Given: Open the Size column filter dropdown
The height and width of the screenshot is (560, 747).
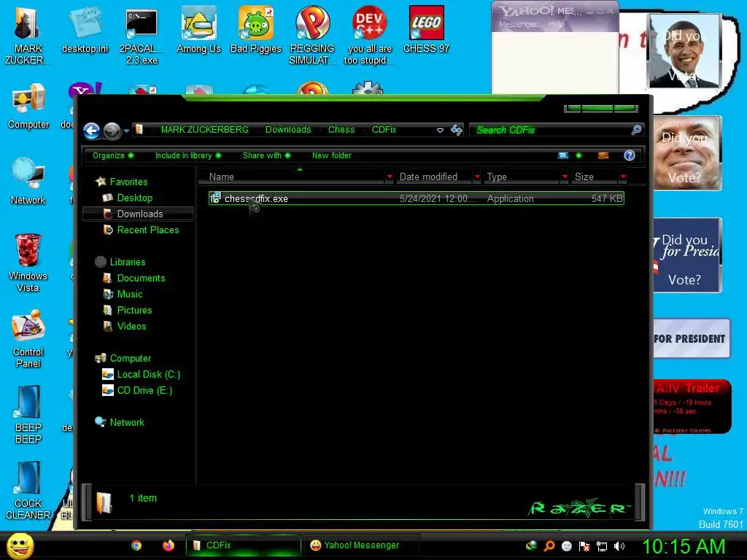Looking at the screenshot, I should coord(623,176).
